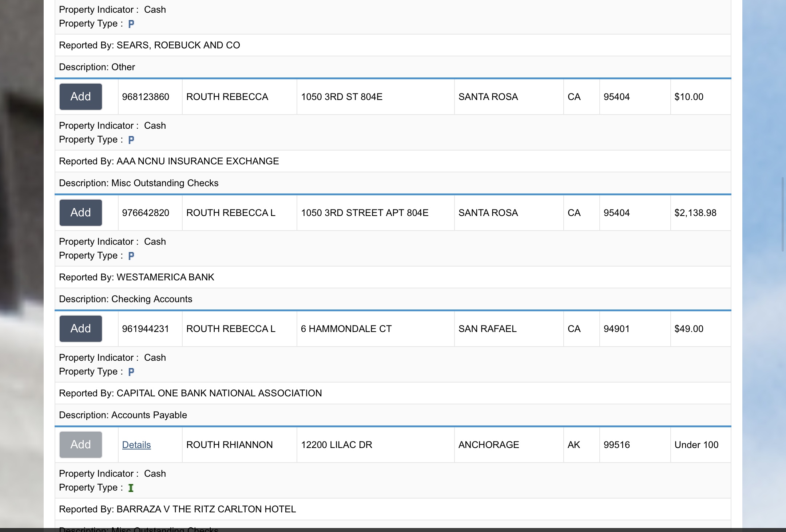
Task: Click Description: Checking Accounts
Action: pyautogui.click(x=126, y=299)
